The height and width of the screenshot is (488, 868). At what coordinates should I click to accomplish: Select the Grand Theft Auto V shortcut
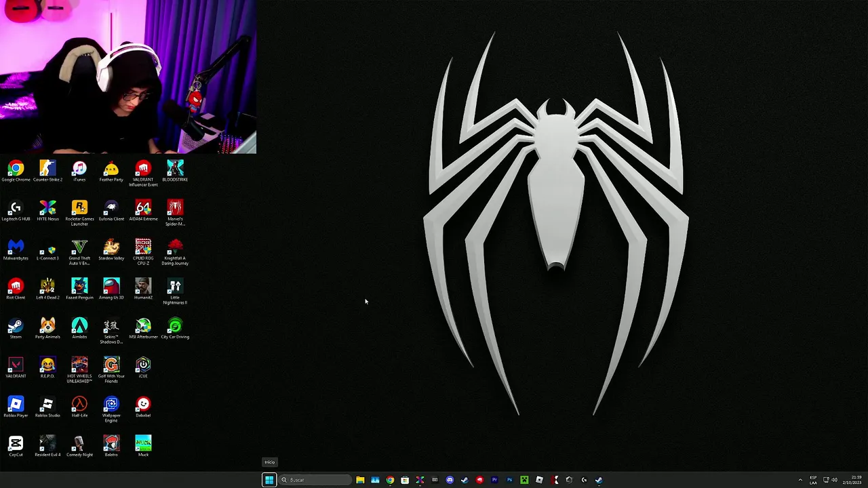tap(79, 251)
